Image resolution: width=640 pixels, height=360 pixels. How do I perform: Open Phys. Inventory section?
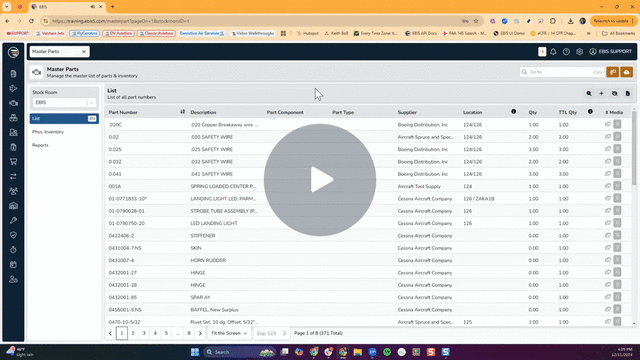48,132
